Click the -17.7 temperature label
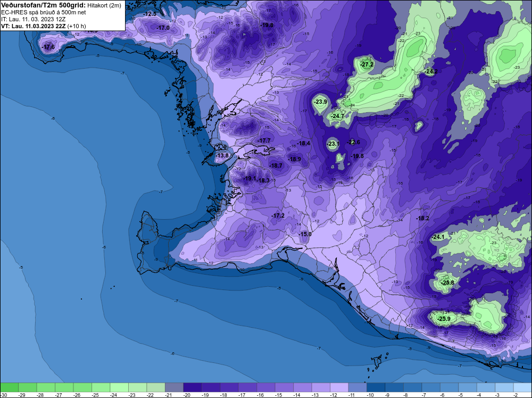 tap(264, 140)
